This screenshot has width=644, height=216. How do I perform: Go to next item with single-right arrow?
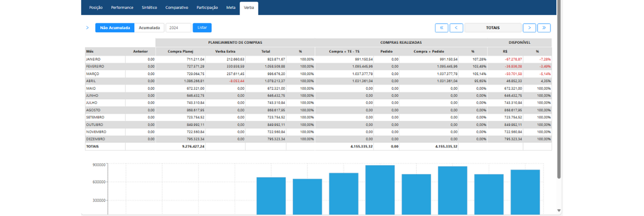click(529, 28)
